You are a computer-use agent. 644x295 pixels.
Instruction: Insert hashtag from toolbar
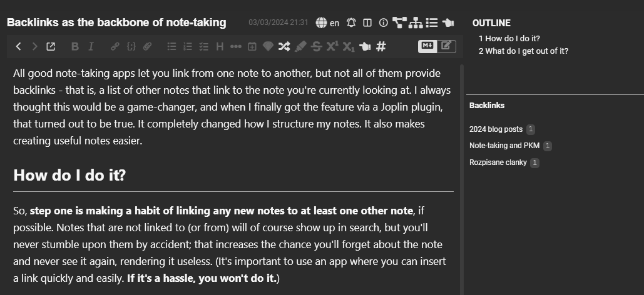[381, 46]
